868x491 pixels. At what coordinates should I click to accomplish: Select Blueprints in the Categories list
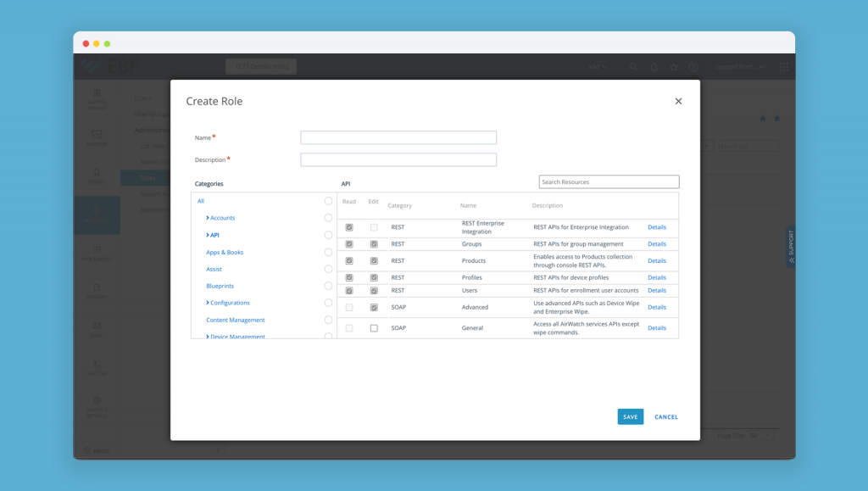[220, 286]
